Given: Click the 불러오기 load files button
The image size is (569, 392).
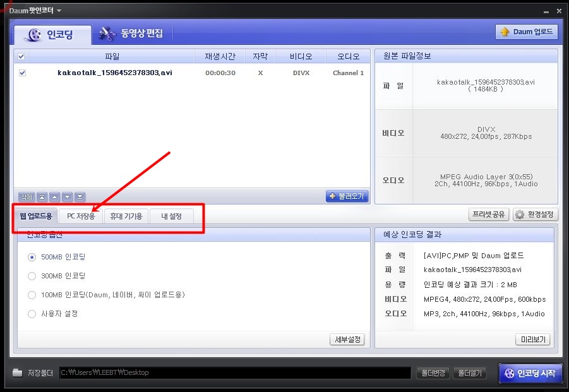Looking at the screenshot, I should 347,196.
